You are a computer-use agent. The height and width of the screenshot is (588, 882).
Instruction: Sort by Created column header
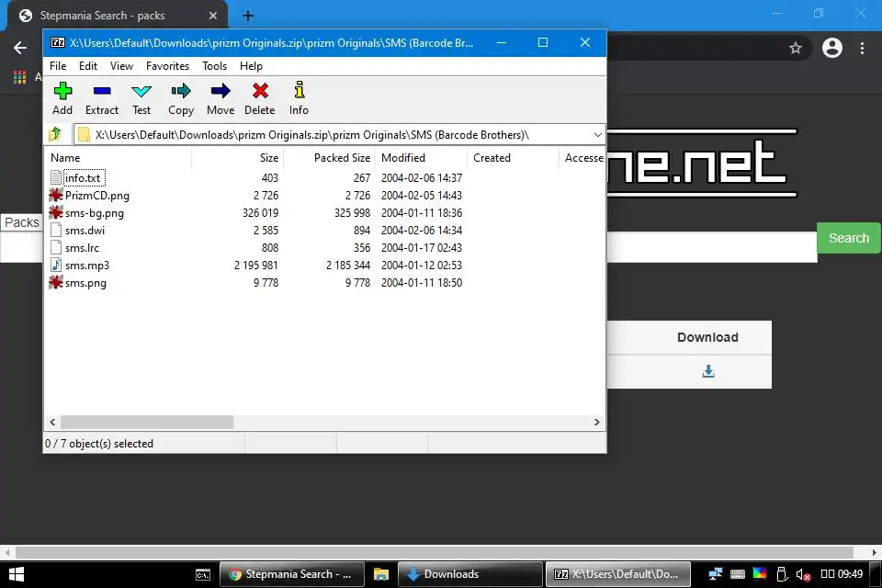coord(513,158)
